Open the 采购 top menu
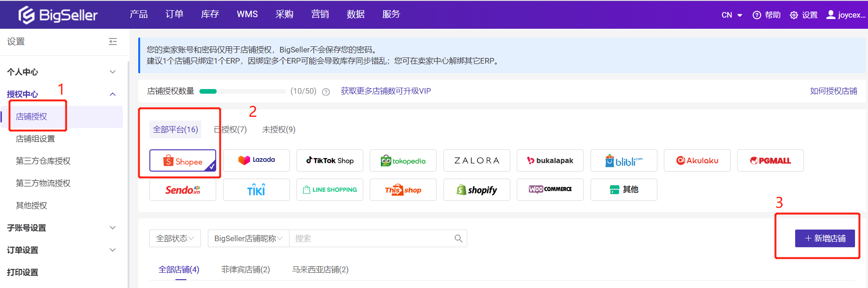The width and height of the screenshot is (868, 288). click(x=284, y=14)
